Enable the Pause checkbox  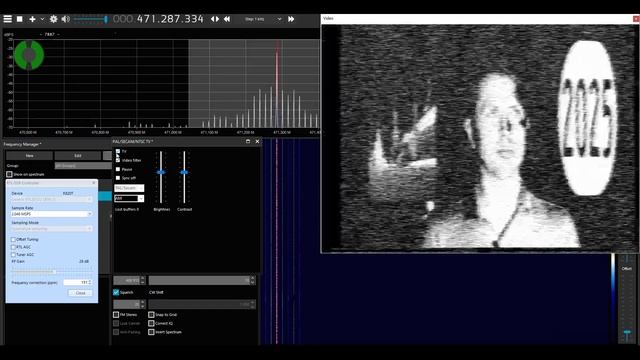click(118, 169)
